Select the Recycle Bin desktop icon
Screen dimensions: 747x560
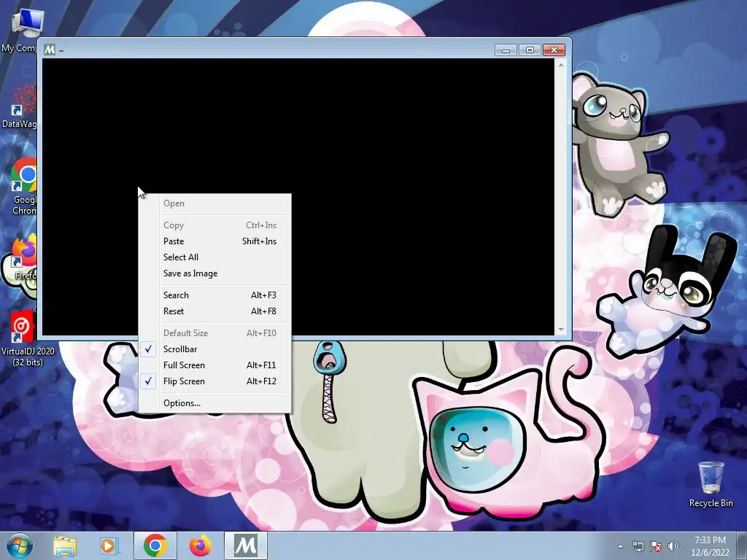tap(711, 485)
